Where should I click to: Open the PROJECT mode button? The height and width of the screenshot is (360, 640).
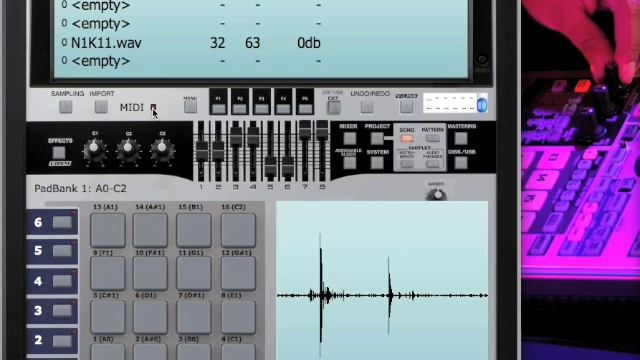(x=377, y=138)
